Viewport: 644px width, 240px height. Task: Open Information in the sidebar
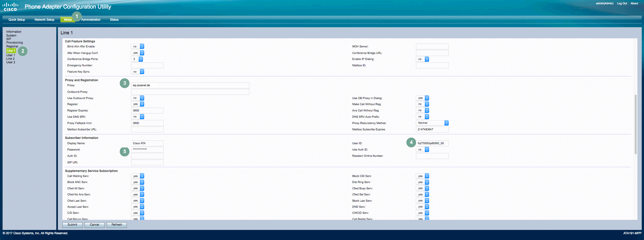point(14,32)
